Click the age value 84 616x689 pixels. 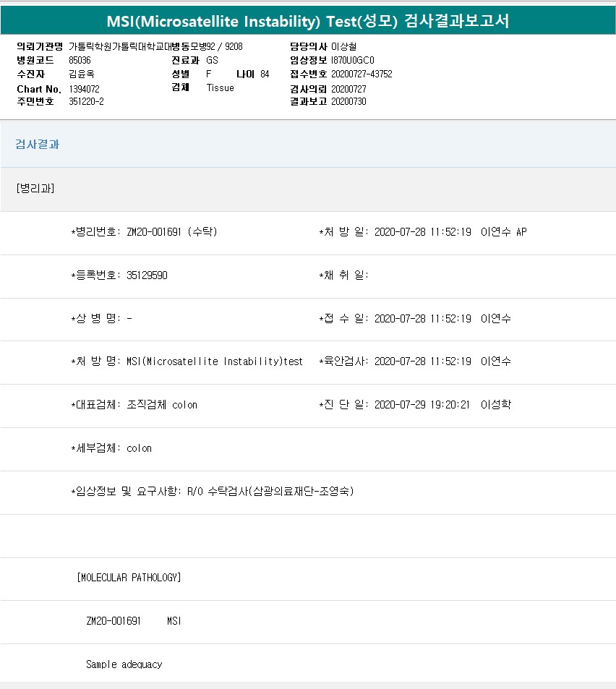click(265, 74)
